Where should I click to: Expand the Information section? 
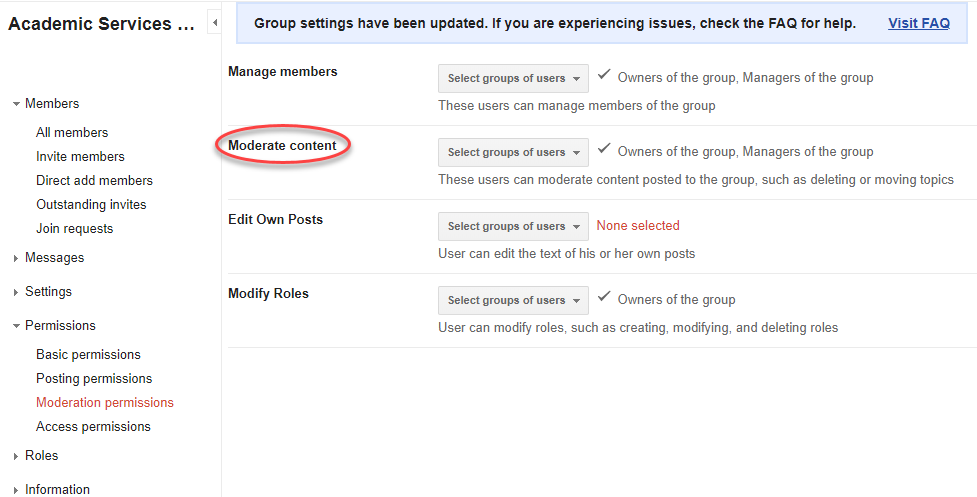tap(16, 490)
